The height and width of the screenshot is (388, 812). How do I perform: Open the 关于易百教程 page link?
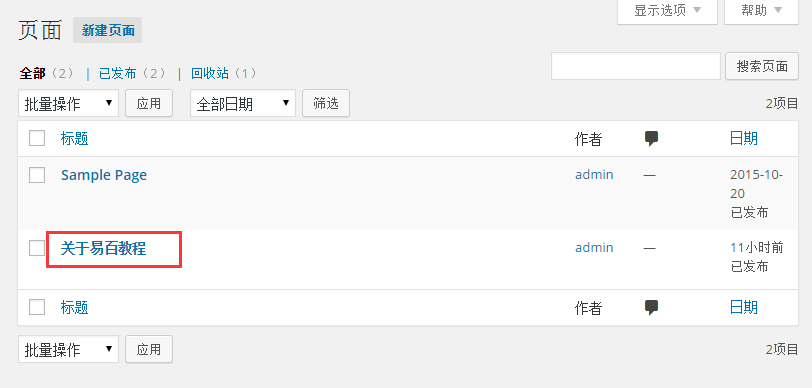point(104,249)
